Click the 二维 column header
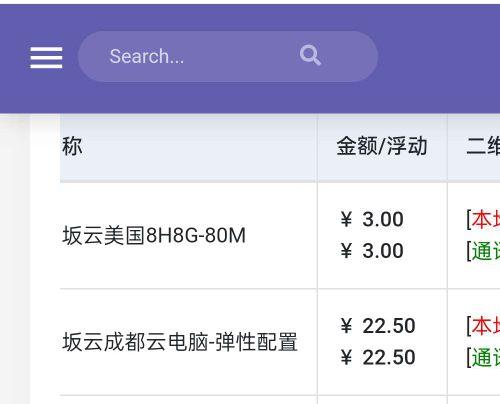The width and height of the screenshot is (500, 404). [x=483, y=146]
